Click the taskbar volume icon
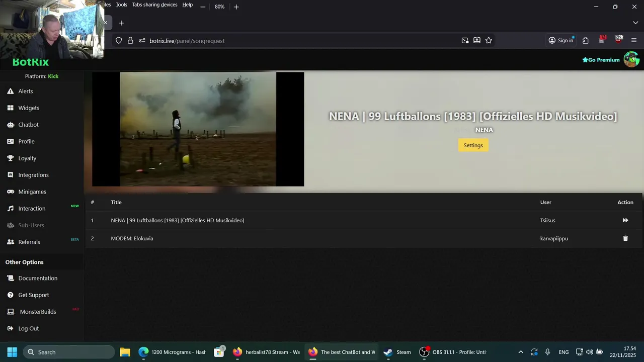Viewport: 644px width, 362px height. click(x=589, y=352)
